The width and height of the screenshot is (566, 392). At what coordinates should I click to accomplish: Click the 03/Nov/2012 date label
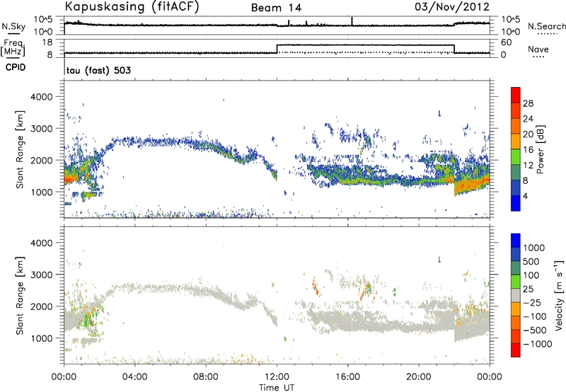click(x=452, y=6)
